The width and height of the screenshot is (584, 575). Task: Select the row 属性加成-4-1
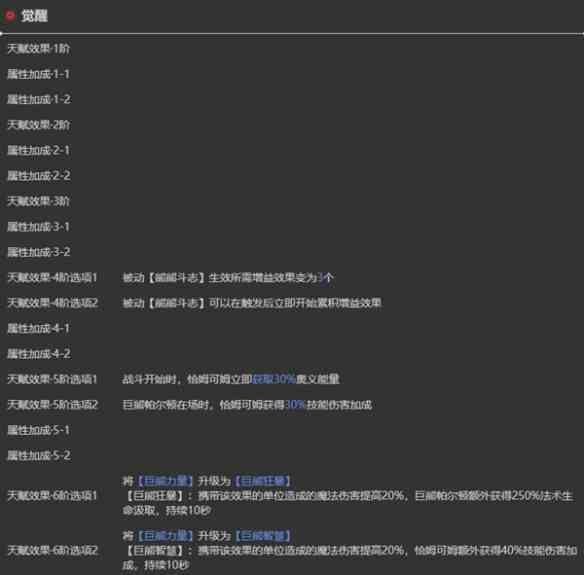pyautogui.click(x=38, y=328)
